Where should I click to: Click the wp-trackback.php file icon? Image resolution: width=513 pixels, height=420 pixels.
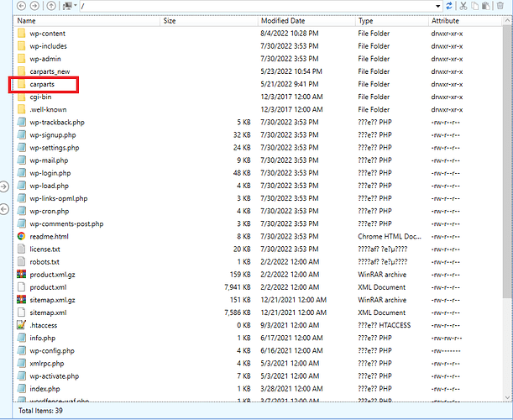pos(22,123)
